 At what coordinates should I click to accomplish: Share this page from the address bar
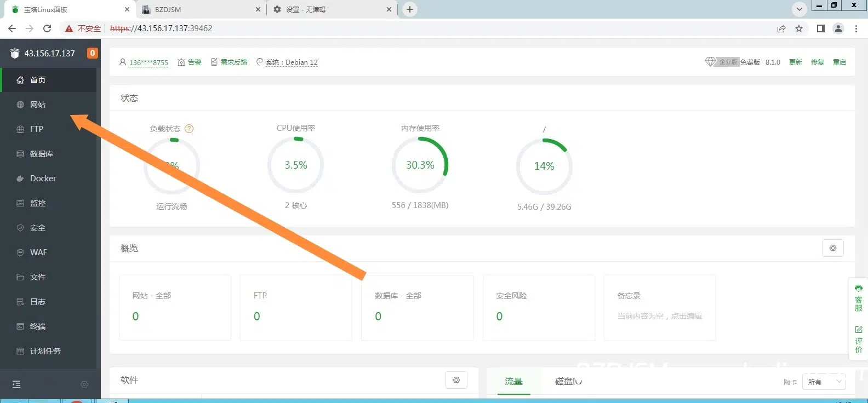(x=781, y=28)
